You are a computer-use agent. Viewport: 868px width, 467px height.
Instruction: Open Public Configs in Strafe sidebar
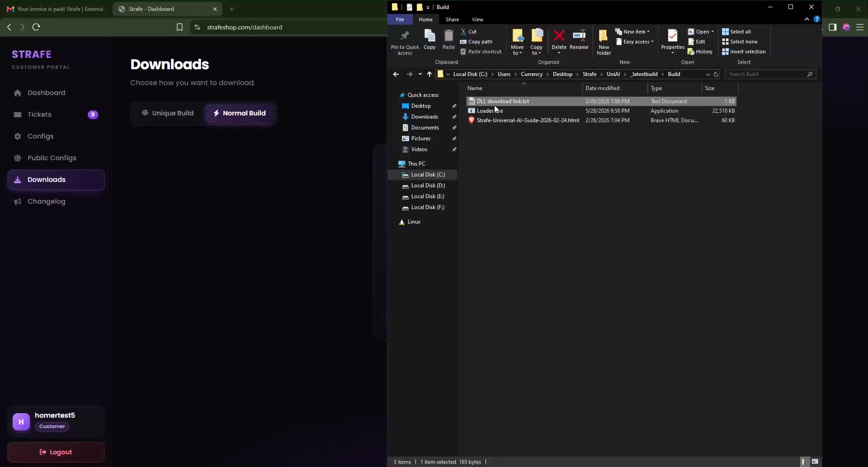click(x=56, y=158)
